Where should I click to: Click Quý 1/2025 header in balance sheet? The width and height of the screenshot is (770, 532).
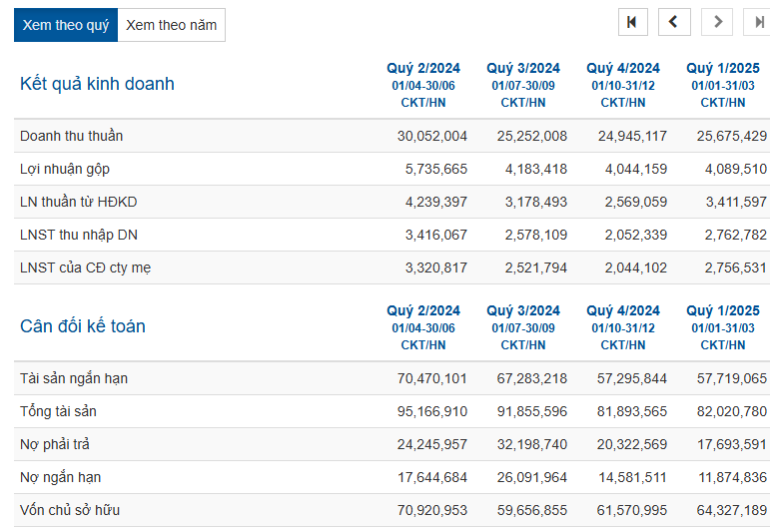pos(723,311)
